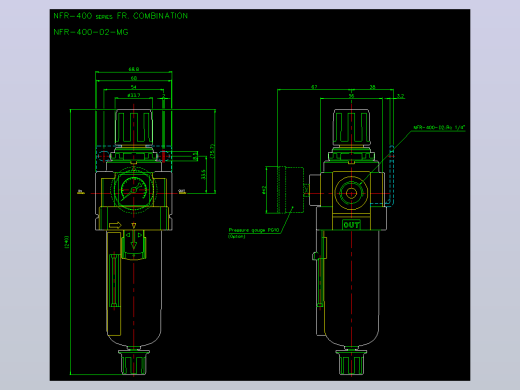Select the Rc 1/4" leader annotation
The width and height of the screenshot is (520, 390).
tap(439, 127)
